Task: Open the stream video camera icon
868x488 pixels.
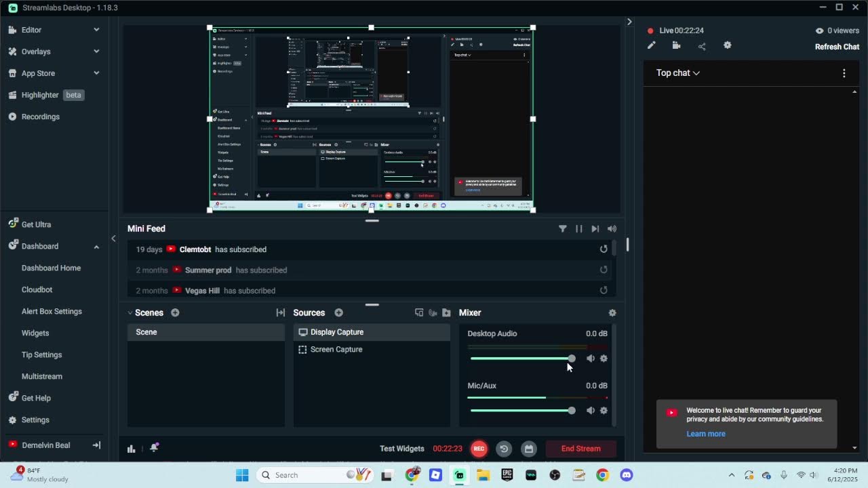Action: click(x=676, y=45)
